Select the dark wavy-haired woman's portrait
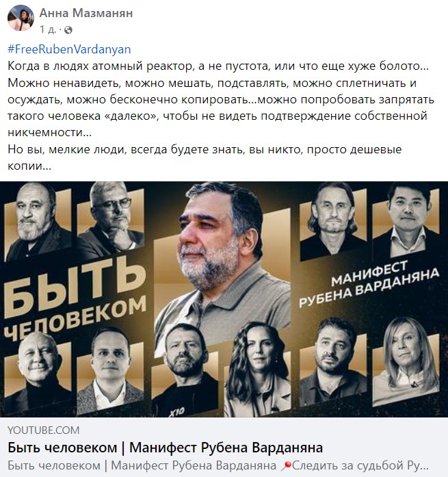This screenshot has width=448, height=477. pos(258,370)
